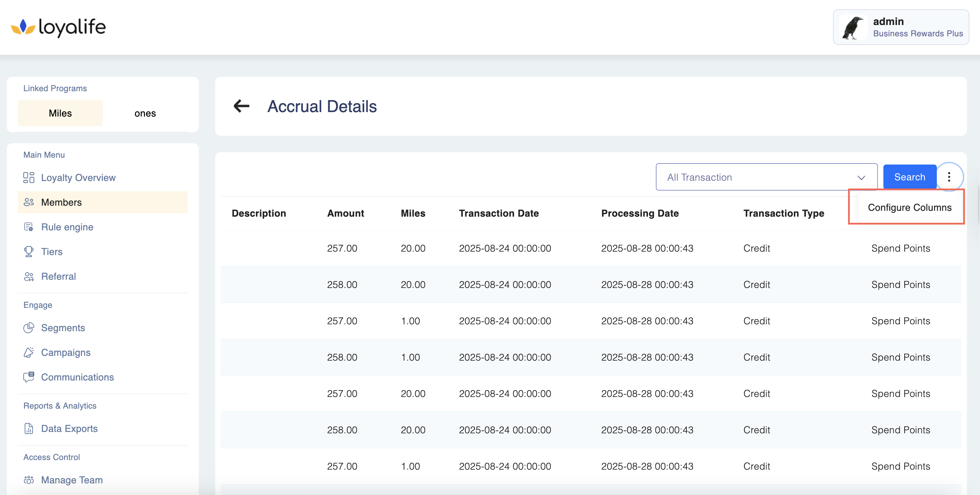
Task: Click the Transaction Date column header
Action: tap(498, 214)
